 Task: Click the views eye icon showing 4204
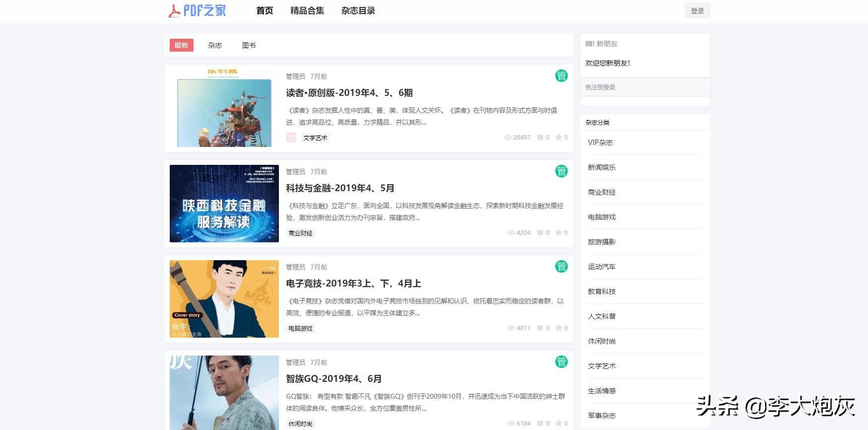(511, 233)
